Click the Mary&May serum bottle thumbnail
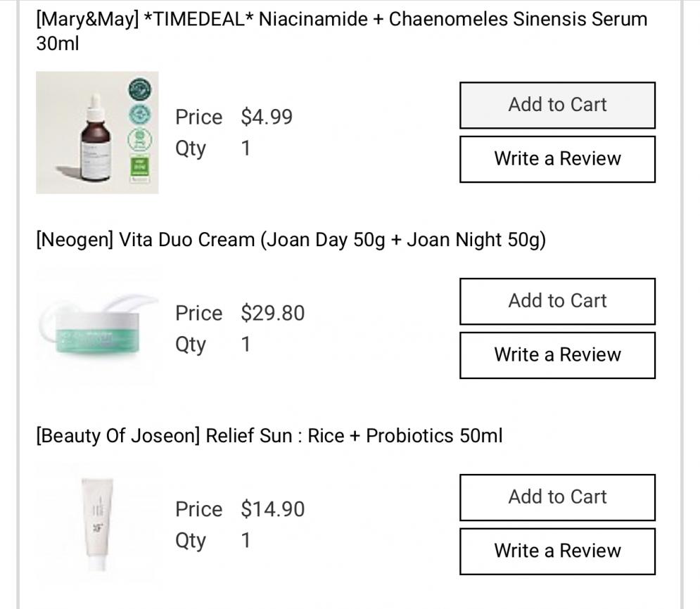 [x=97, y=133]
